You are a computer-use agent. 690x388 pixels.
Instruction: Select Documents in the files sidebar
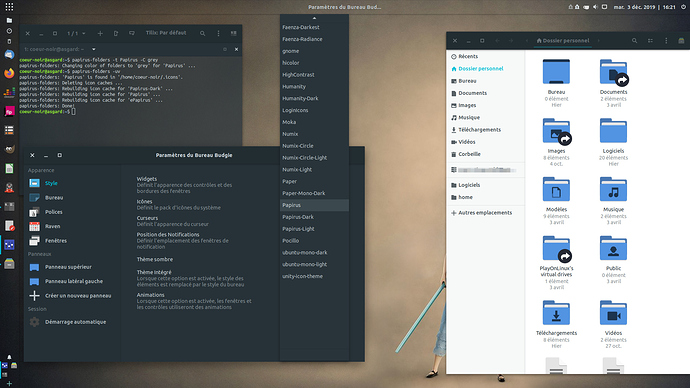click(x=486, y=93)
